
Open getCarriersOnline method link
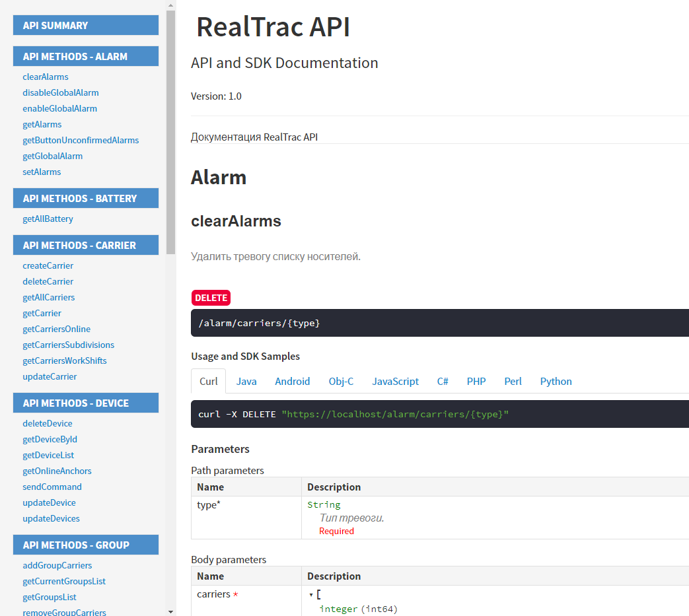(57, 329)
